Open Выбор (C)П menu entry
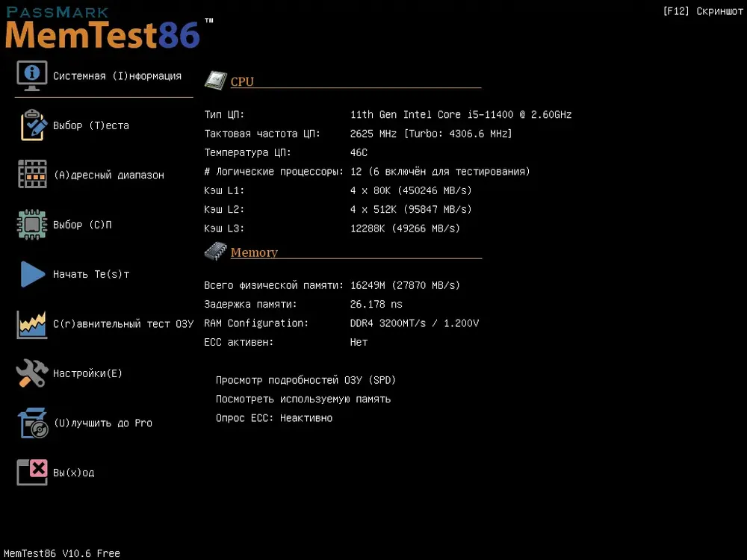Image resolution: width=747 pixels, height=560 pixels. point(82,225)
